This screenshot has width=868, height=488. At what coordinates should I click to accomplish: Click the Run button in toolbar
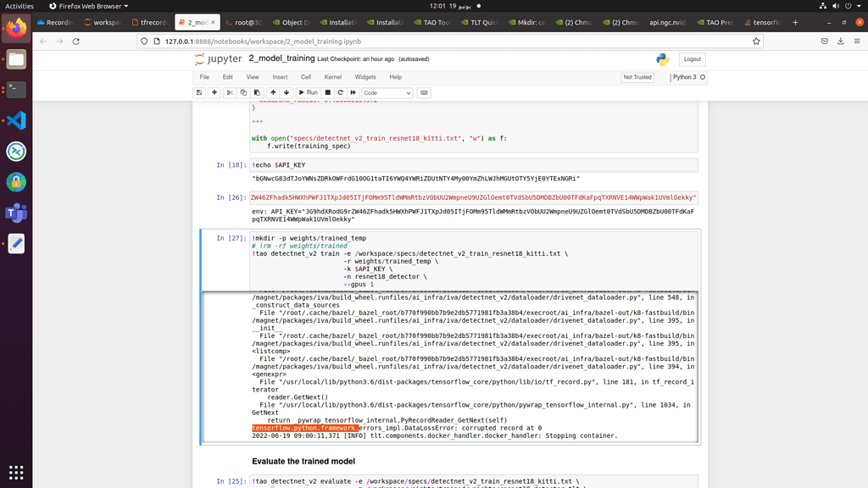(x=308, y=92)
